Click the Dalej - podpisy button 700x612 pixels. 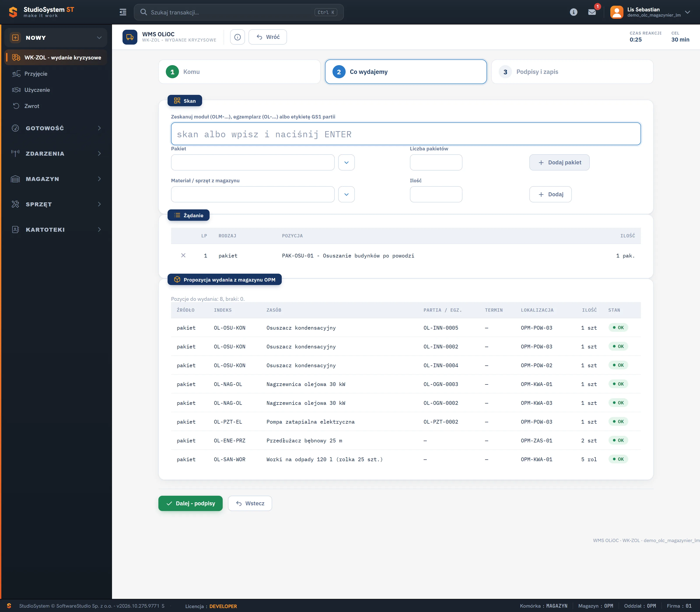(x=190, y=503)
